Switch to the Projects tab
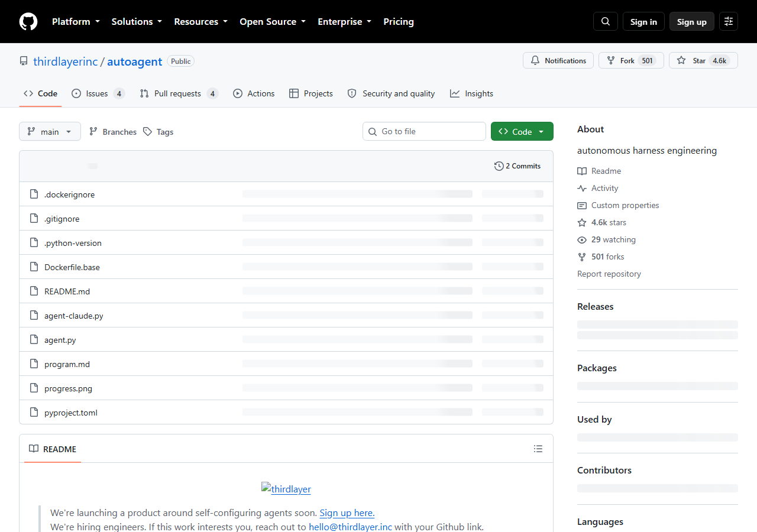The height and width of the screenshot is (532, 757). pos(311,93)
